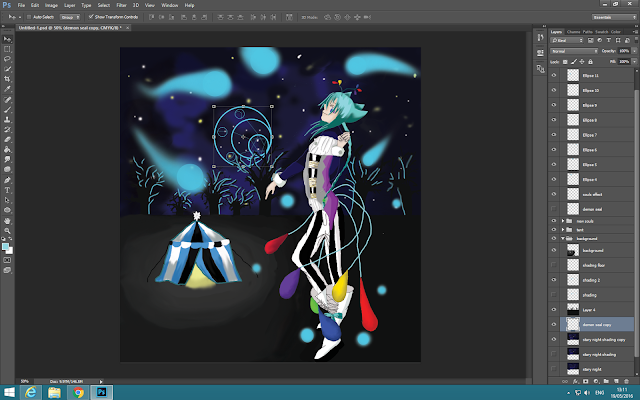This screenshot has height=400, width=640.
Task: Open the Opacity slider dropdown arrow
Action: coord(634,51)
